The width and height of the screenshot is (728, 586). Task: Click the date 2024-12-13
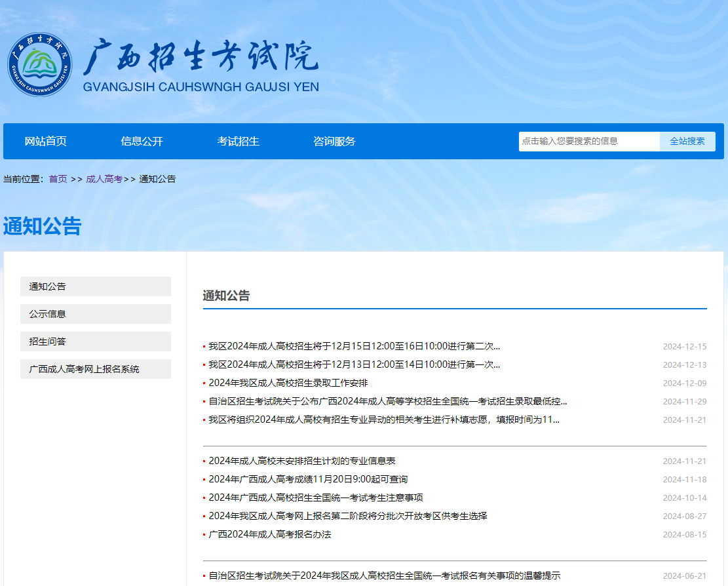[684, 365]
